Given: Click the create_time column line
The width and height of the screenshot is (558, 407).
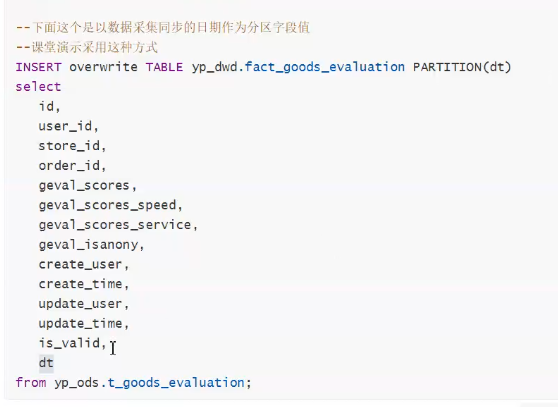Looking at the screenshot, I should [84, 284].
